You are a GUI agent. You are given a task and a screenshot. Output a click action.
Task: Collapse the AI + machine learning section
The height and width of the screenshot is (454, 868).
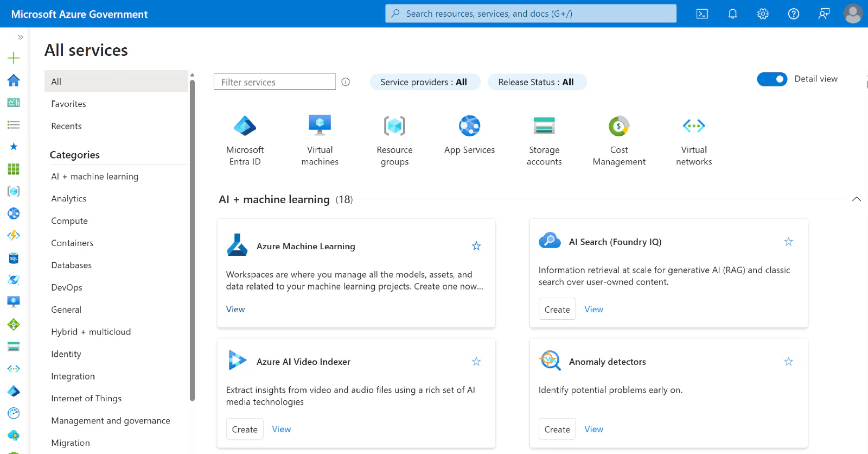(x=857, y=199)
